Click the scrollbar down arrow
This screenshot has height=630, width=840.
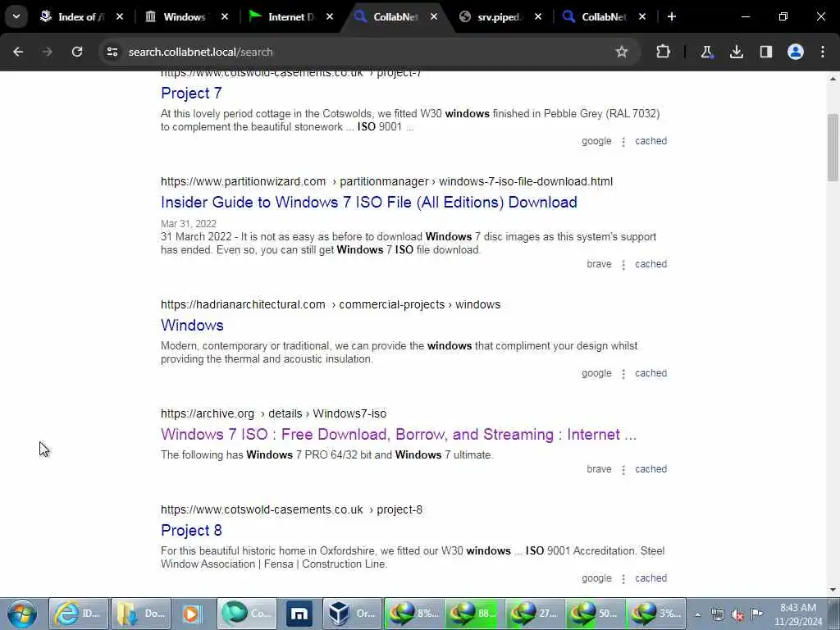pyautogui.click(x=833, y=591)
